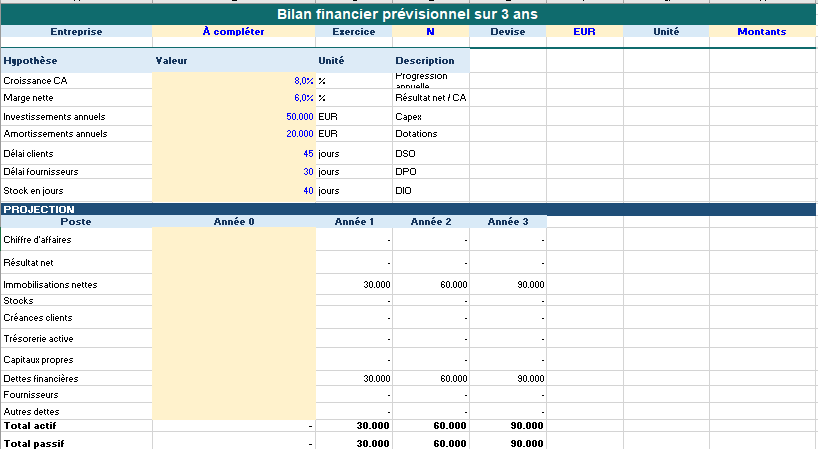Click the 'À compléter' company name field
The height and width of the screenshot is (449, 818).
click(234, 31)
